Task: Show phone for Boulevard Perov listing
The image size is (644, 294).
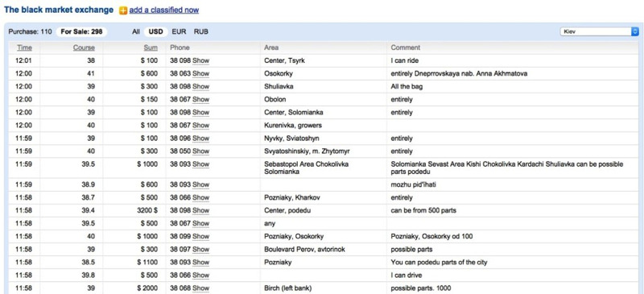Action: click(200, 250)
